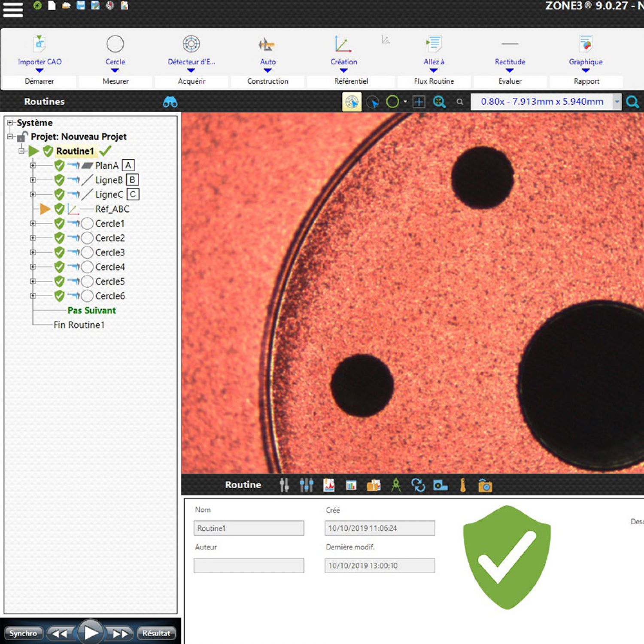Click the small grey axes icon beside Création

click(x=386, y=39)
